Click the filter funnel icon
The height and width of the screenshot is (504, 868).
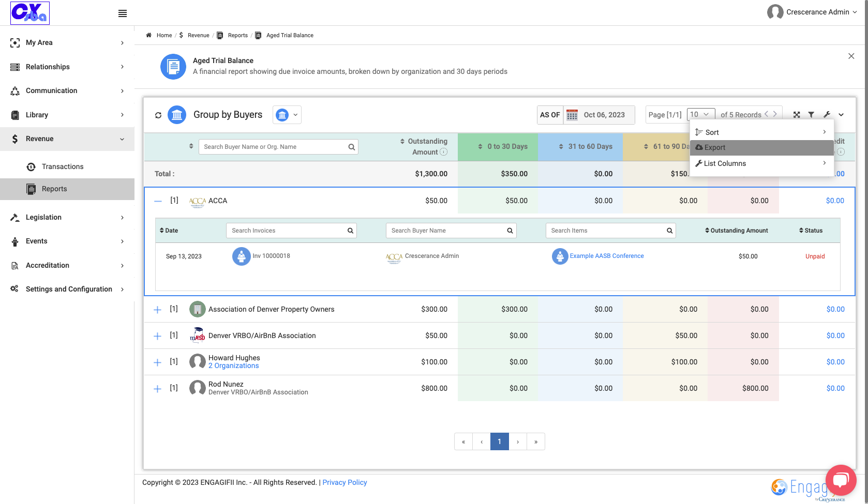click(x=811, y=115)
